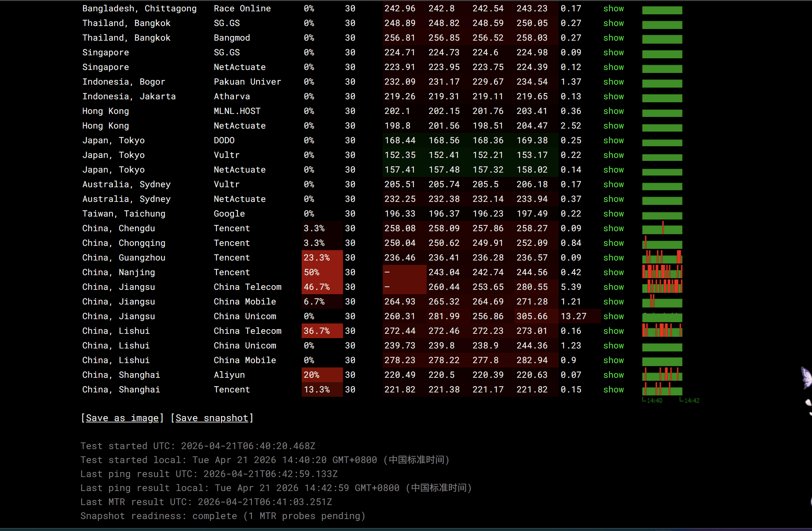Click the Snapshot readiness status line
The image size is (812, 531).
tap(223, 516)
